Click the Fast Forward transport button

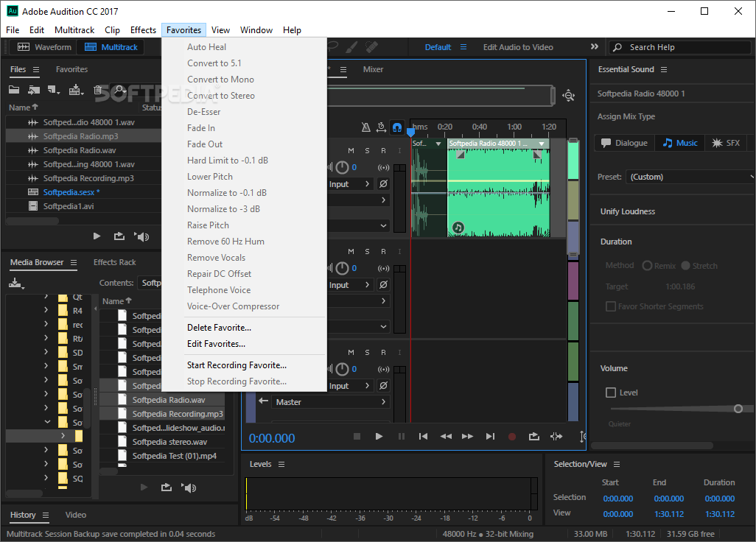pos(467,437)
